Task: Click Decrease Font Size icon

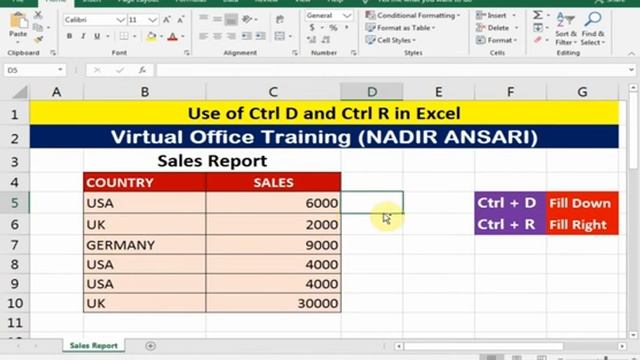Action: pyautogui.click(x=180, y=20)
